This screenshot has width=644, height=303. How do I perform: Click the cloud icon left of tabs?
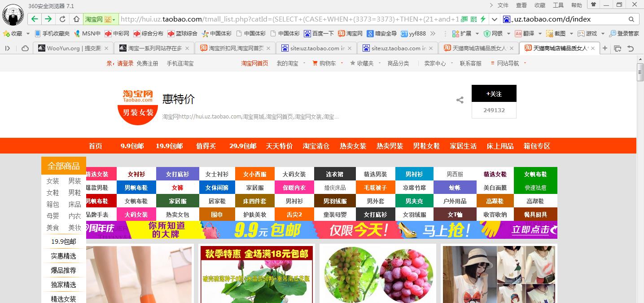click(25, 48)
